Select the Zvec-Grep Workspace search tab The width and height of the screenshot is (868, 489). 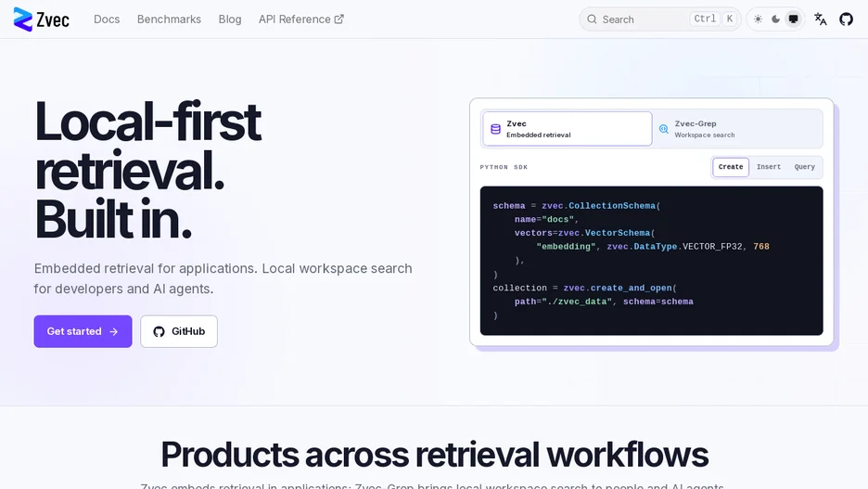737,129
